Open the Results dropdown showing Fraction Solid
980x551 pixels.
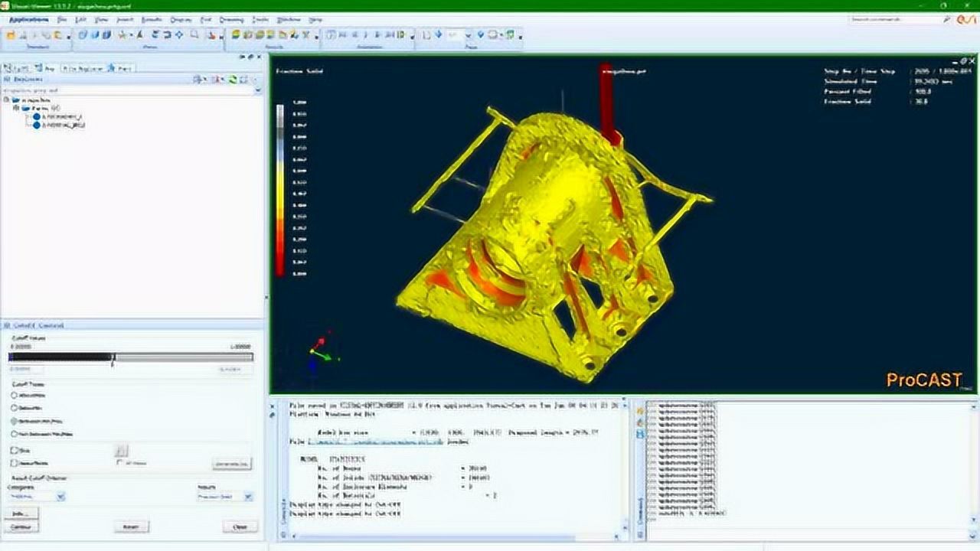[x=248, y=497]
